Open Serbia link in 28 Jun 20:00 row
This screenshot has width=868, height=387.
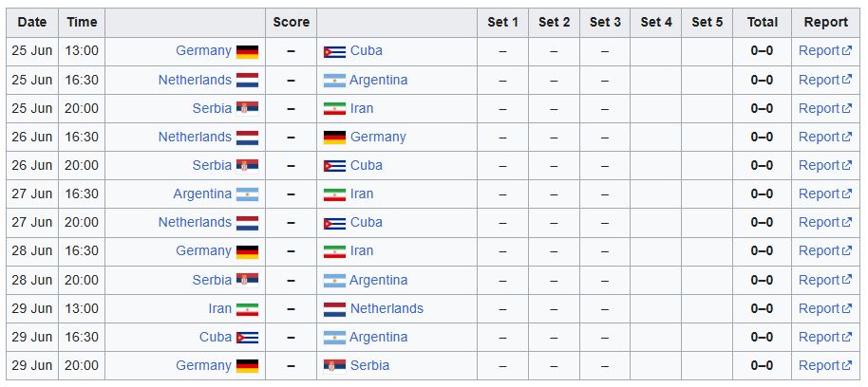(x=212, y=280)
